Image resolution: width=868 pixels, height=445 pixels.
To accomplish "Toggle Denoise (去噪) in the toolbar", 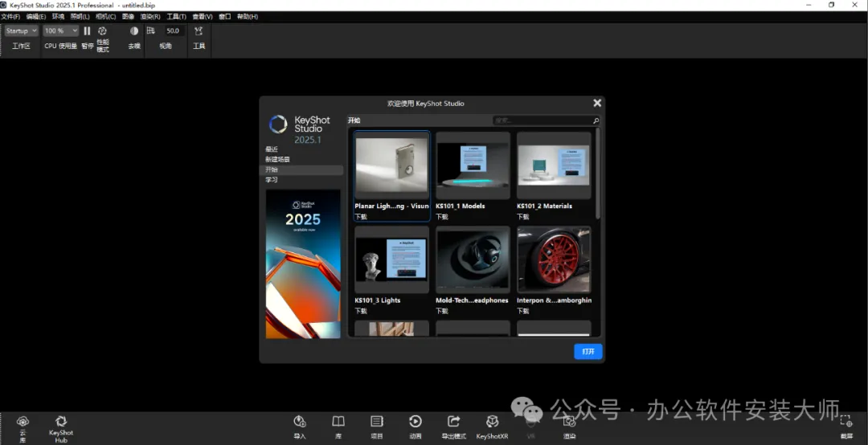I will (134, 31).
